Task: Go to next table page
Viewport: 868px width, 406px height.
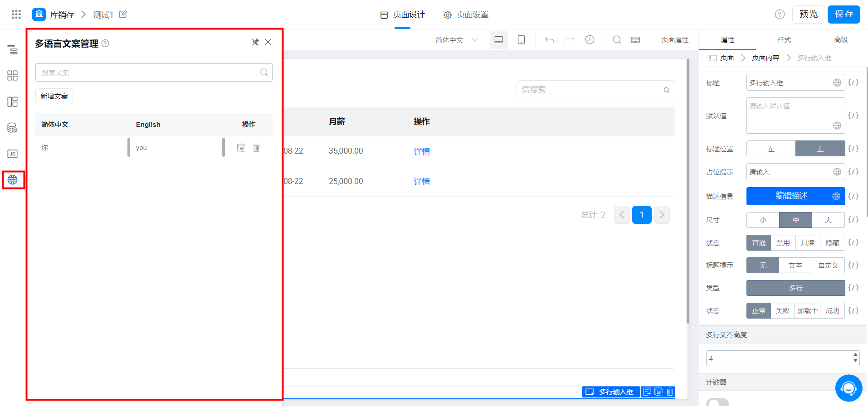Action: (662, 215)
